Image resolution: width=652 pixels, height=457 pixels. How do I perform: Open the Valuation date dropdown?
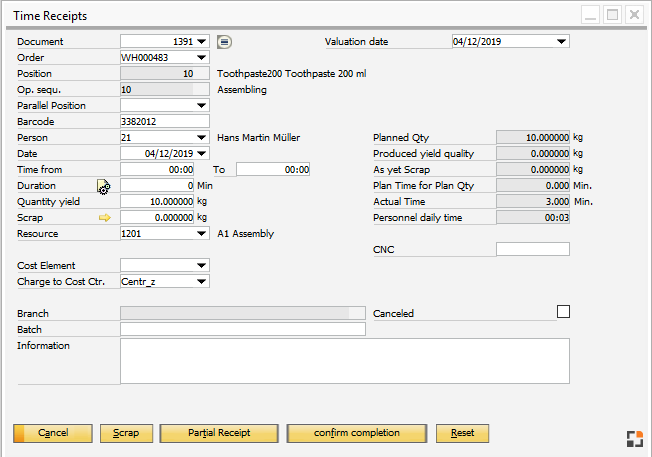(x=561, y=42)
